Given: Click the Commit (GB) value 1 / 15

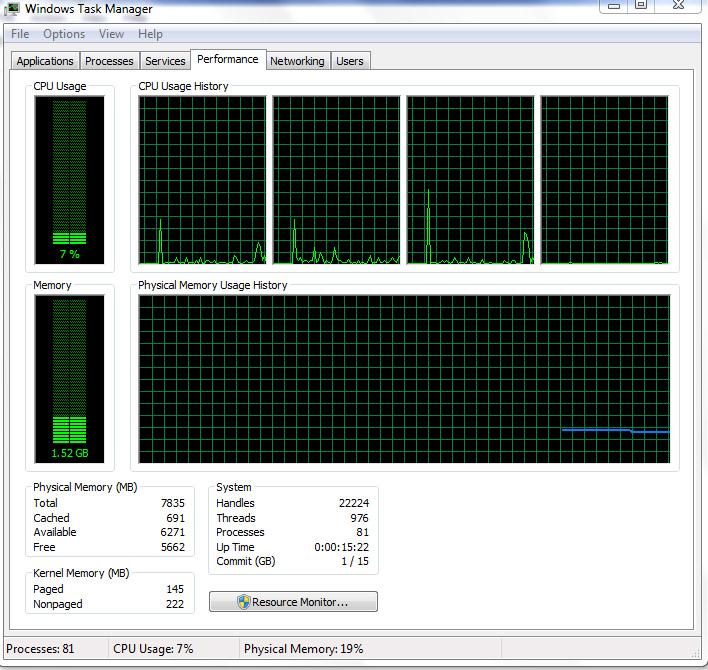Looking at the screenshot, I should (355, 561).
